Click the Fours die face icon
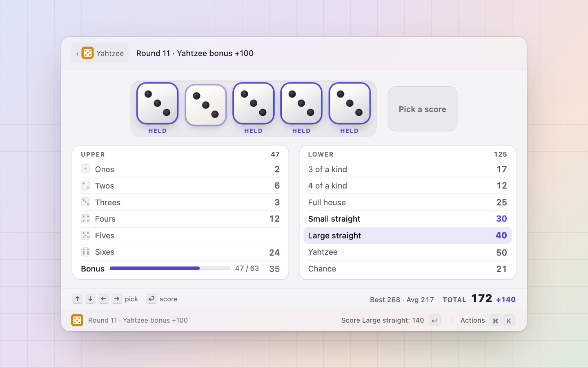Viewport: 588px width, 368px height. 85,219
